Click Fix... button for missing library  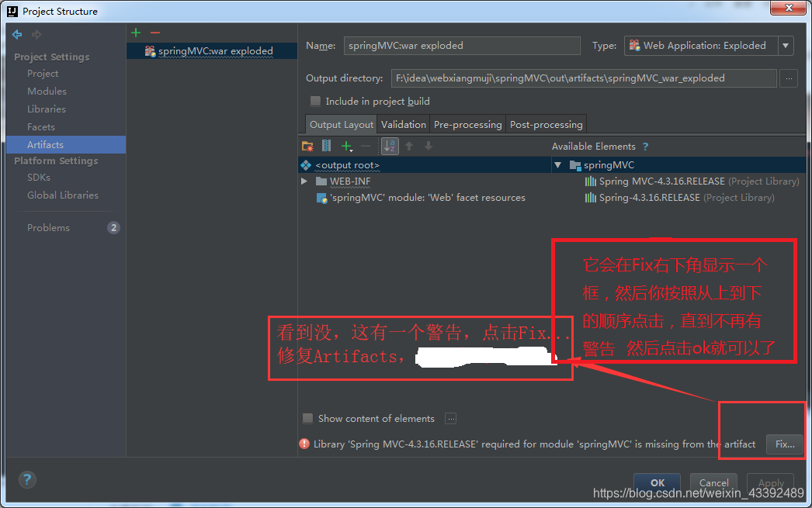(x=785, y=444)
